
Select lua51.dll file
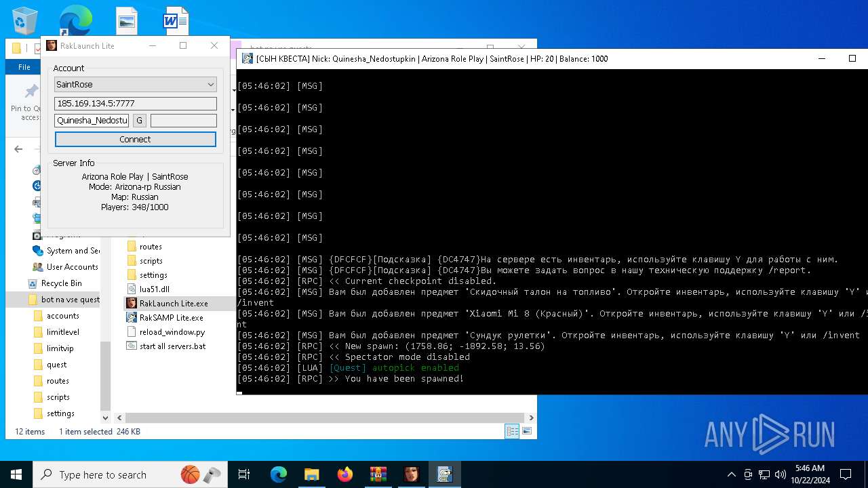154,289
